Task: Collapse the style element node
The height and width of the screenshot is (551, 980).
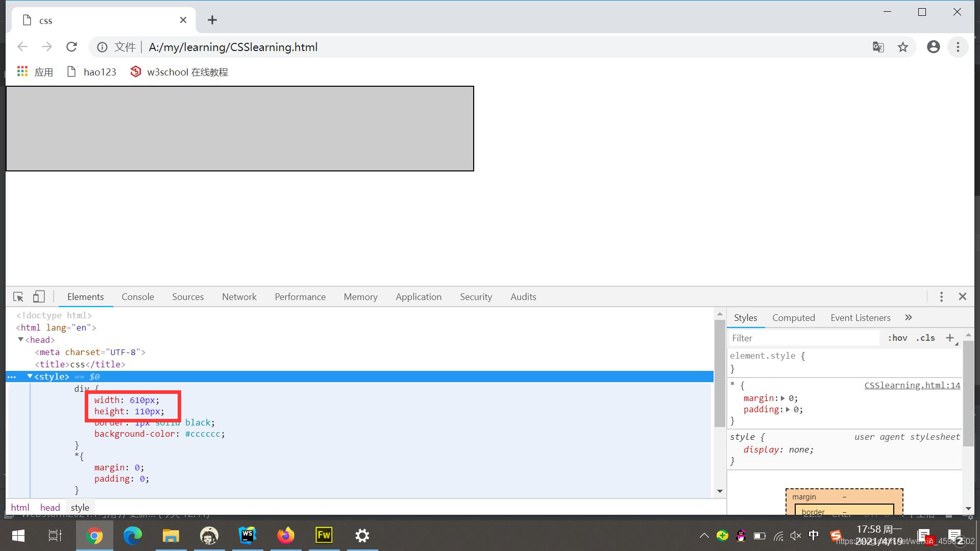Action: tap(30, 377)
